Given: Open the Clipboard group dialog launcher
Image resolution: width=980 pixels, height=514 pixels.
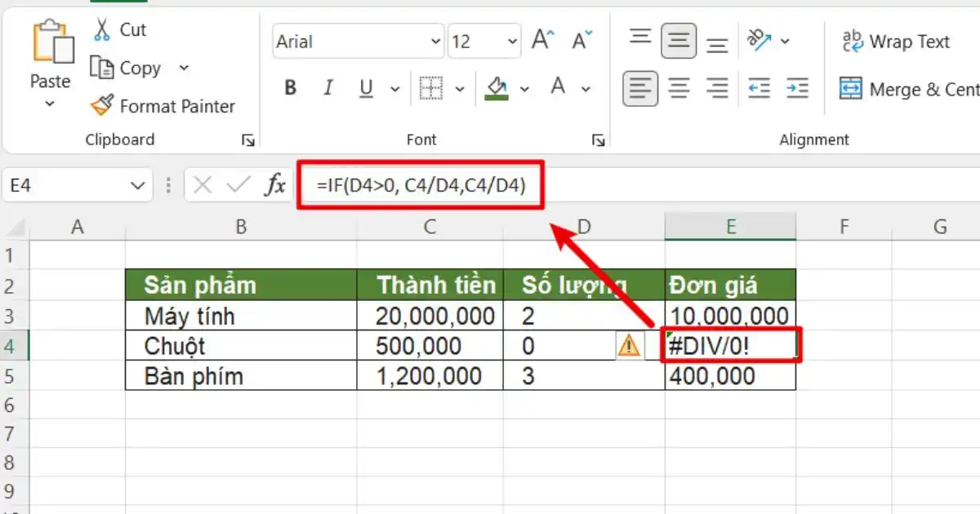Looking at the screenshot, I should [x=248, y=140].
